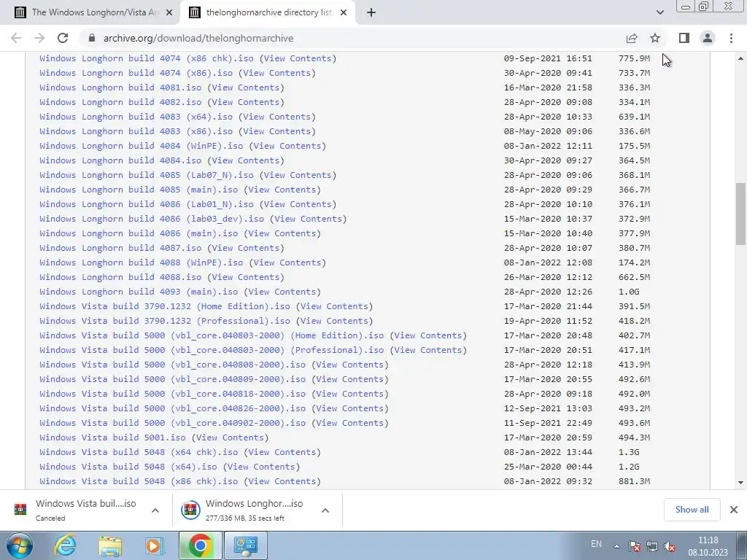Go back to the previous page
The width and height of the screenshot is (747, 560).
click(16, 38)
